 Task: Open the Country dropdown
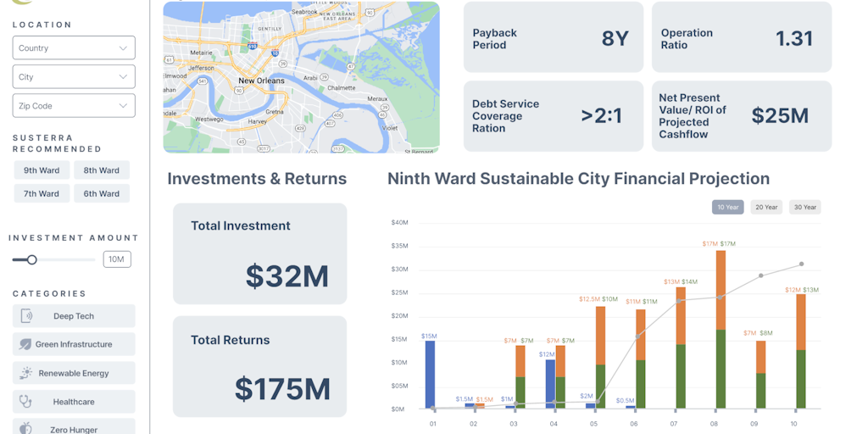74,47
